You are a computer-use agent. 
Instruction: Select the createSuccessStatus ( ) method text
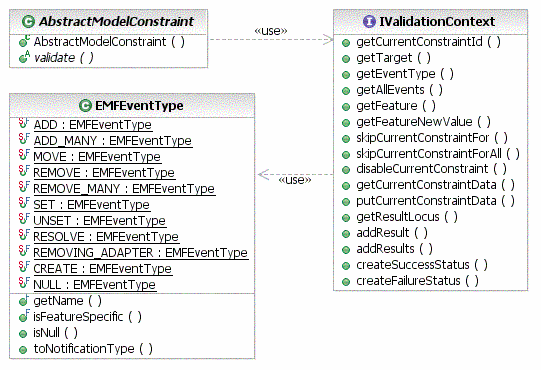(422, 265)
